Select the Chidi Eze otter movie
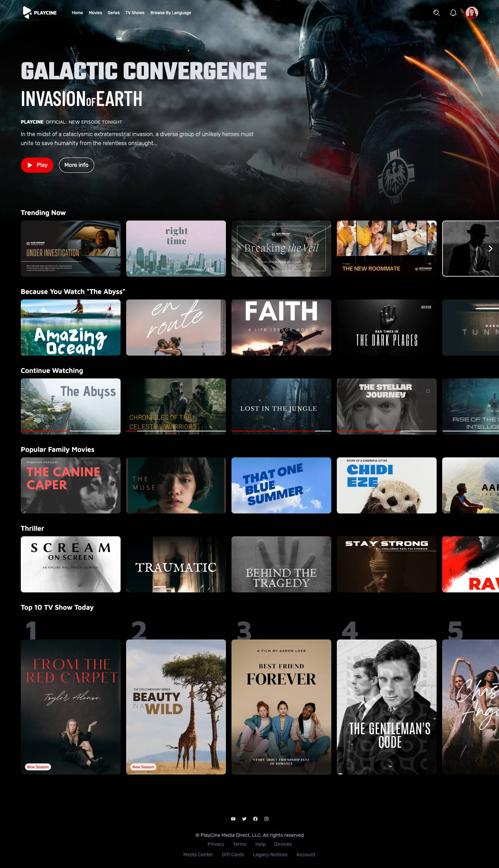Viewport: 499px width, 868px height. pos(386,485)
